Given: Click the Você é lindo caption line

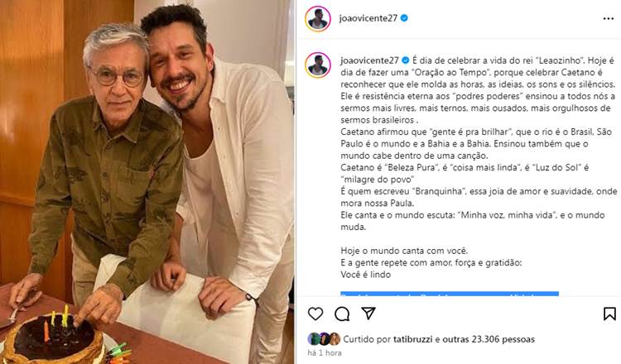Looking at the screenshot, I should pyautogui.click(x=365, y=275).
